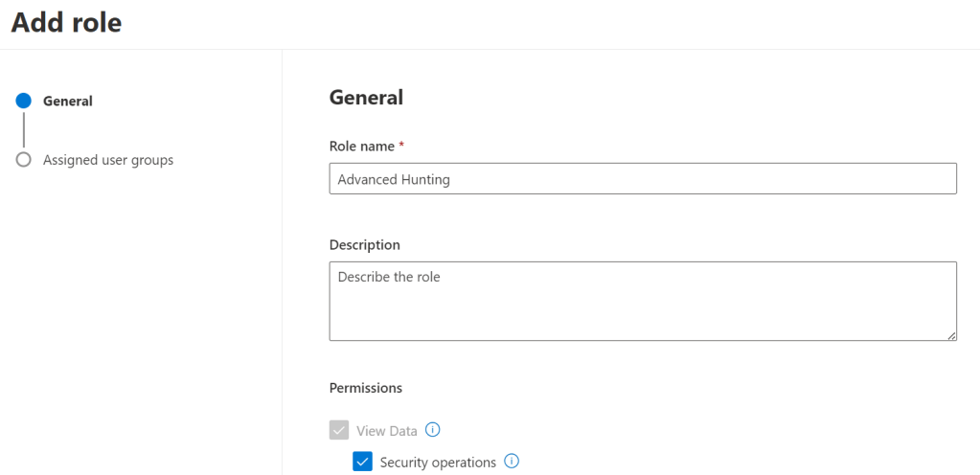Click the View Data info icon
Viewport: 980px width, 475px height.
pyautogui.click(x=432, y=430)
